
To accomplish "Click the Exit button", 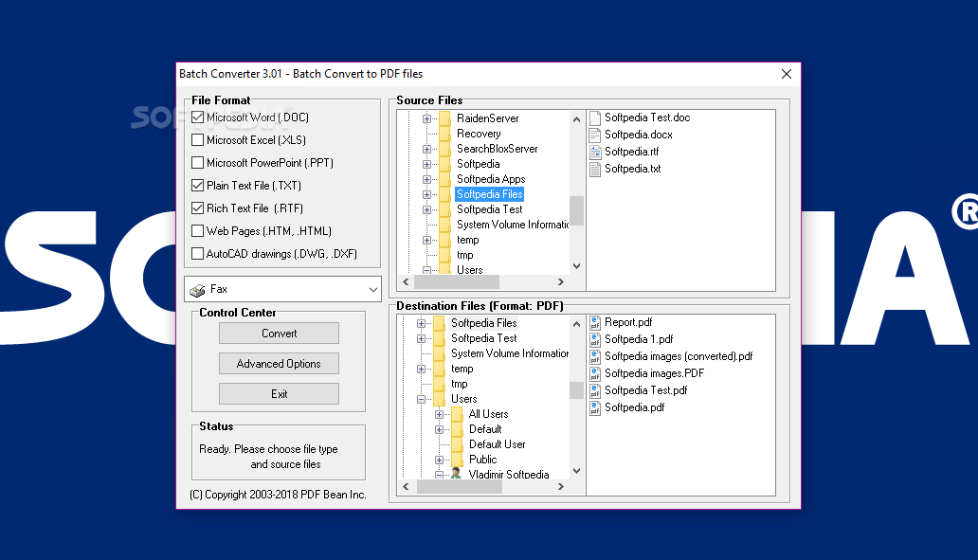I will pos(279,394).
